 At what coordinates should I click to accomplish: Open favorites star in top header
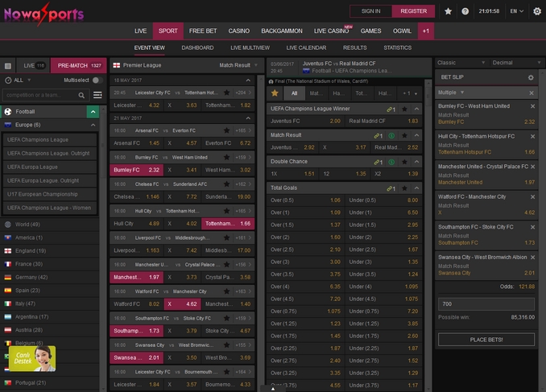pyautogui.click(x=448, y=11)
